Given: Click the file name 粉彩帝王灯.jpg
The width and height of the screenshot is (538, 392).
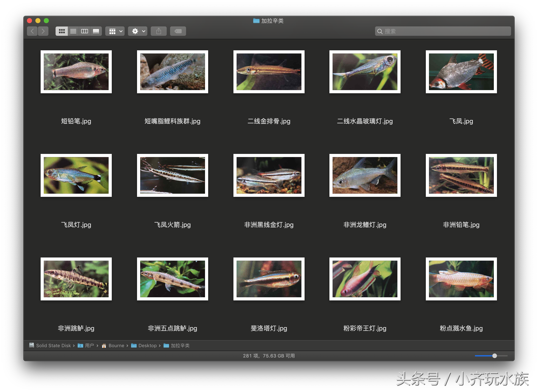Looking at the screenshot, I should [365, 329].
